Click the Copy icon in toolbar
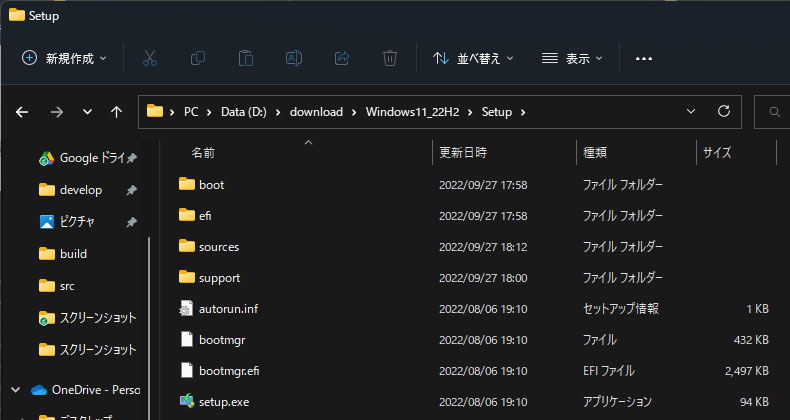The width and height of the screenshot is (790, 420). (x=198, y=58)
